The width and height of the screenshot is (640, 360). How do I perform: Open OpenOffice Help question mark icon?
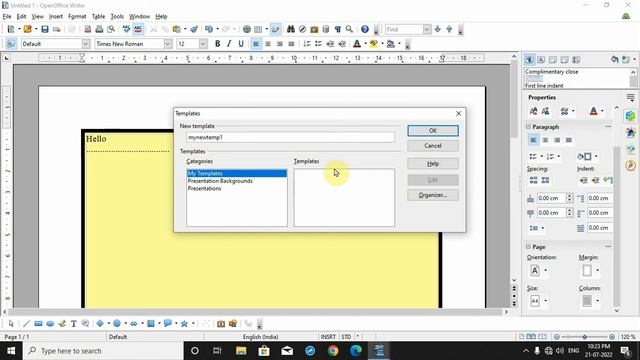(x=365, y=29)
